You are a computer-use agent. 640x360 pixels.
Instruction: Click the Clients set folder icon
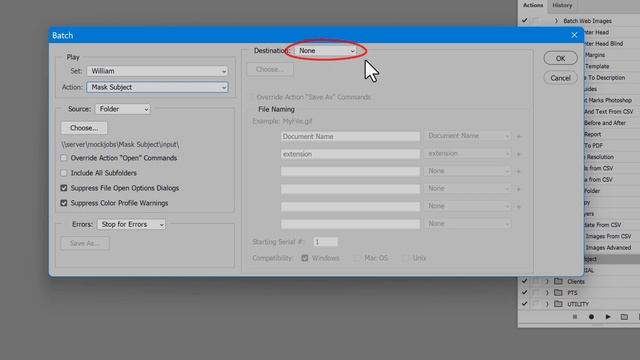point(558,281)
